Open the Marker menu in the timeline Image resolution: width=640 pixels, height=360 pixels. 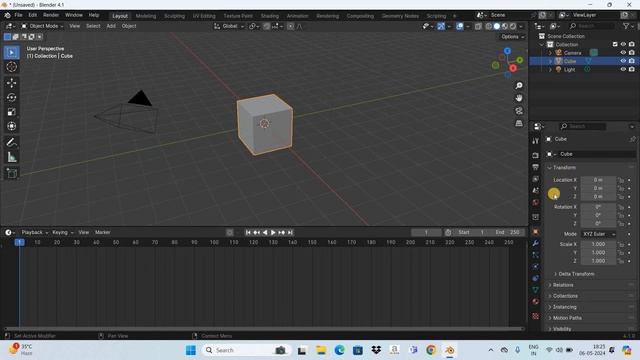pyautogui.click(x=102, y=232)
